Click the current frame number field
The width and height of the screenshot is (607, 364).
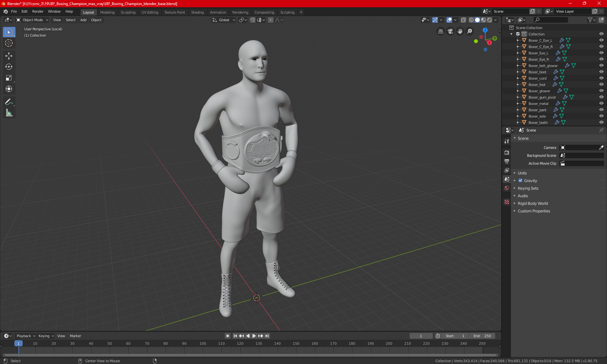coord(421,336)
